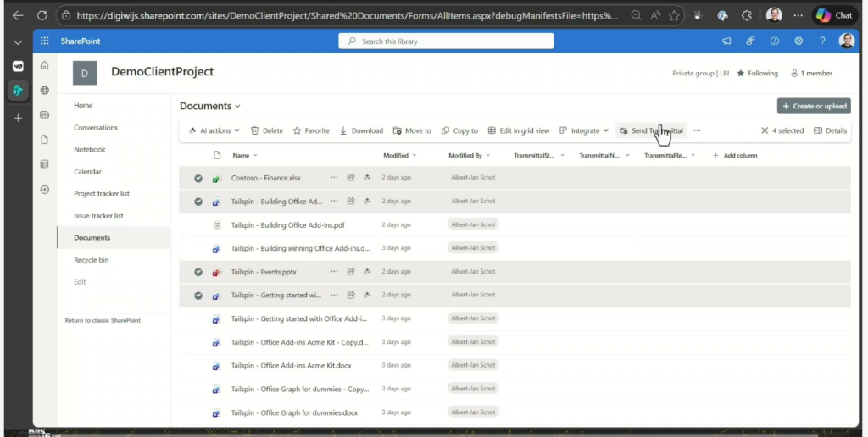Open the news icon in the app bar
The image size is (868, 437).
(45, 115)
